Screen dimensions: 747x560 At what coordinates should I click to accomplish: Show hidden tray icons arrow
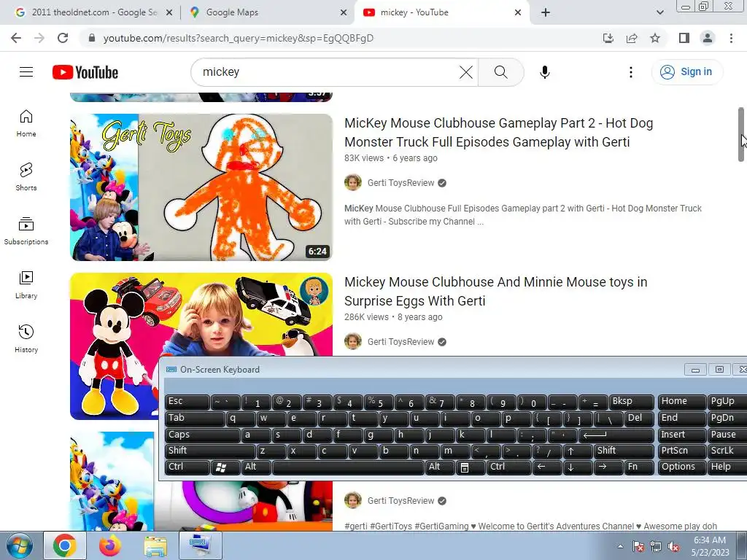[620, 547]
